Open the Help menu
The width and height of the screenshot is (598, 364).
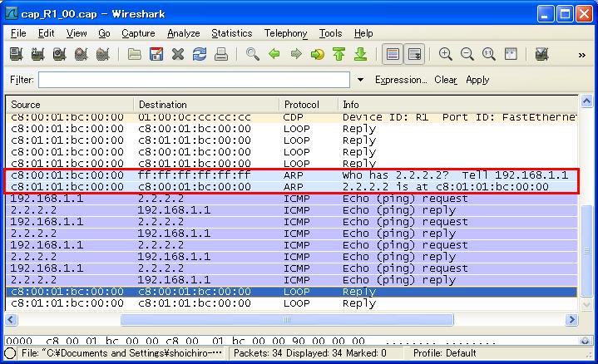[x=363, y=33]
